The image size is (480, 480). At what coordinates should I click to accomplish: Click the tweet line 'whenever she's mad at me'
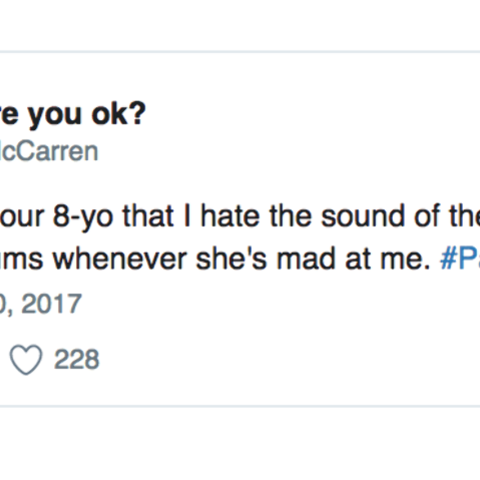pos(240,259)
